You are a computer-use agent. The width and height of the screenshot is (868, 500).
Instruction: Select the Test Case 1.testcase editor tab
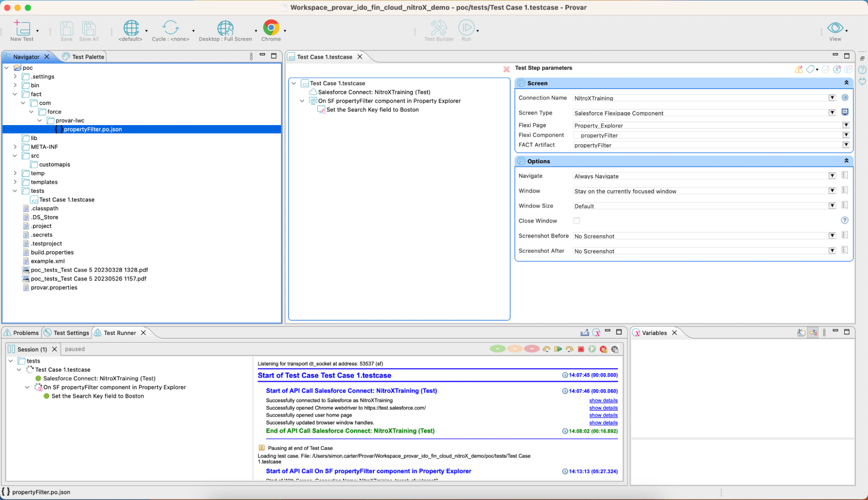pos(325,57)
